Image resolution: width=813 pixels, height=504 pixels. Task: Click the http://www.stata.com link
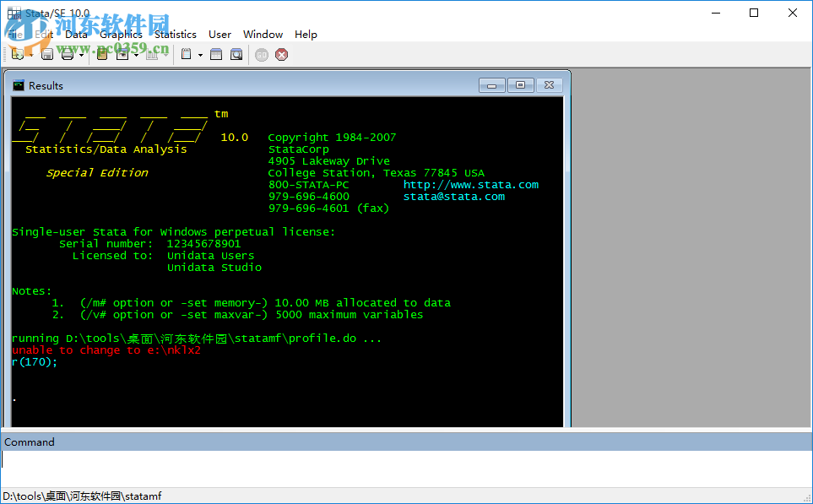pyautogui.click(x=470, y=184)
